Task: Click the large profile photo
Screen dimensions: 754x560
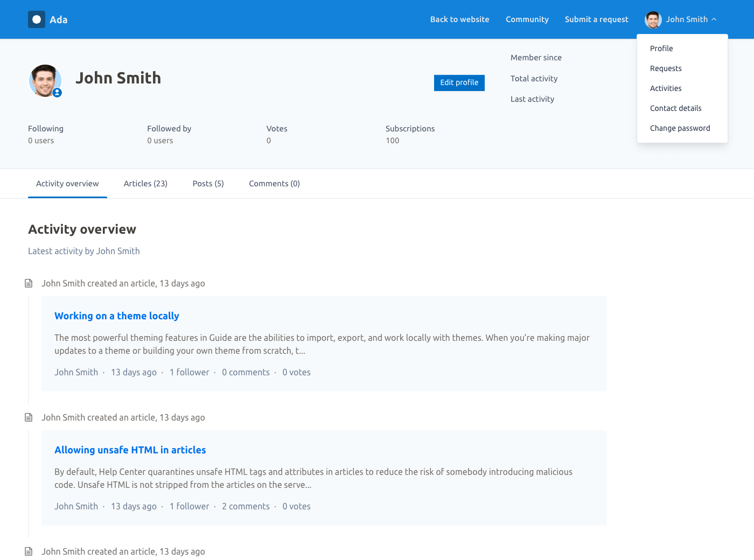Action: pyautogui.click(x=45, y=81)
